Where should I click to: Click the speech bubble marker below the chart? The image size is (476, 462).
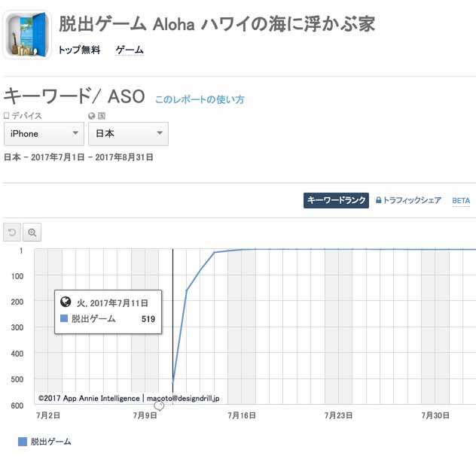tap(159, 406)
